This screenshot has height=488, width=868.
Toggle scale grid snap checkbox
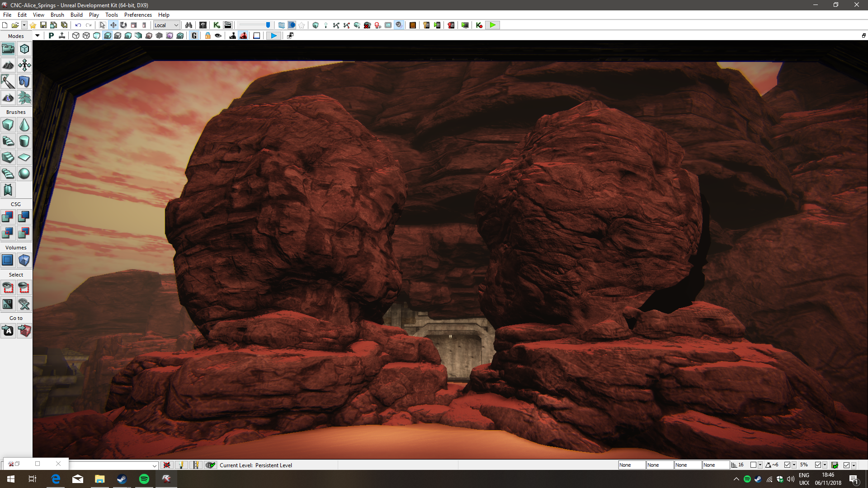pos(818,465)
